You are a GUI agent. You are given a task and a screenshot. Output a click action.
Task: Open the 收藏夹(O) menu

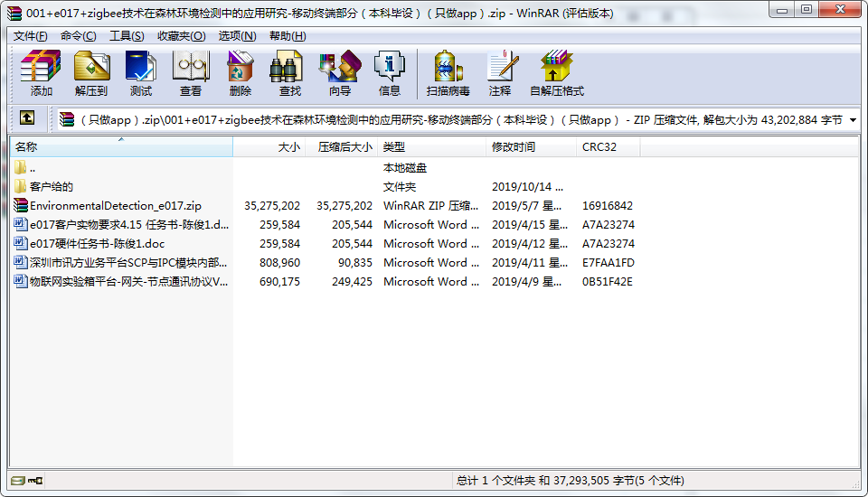pyautogui.click(x=181, y=36)
